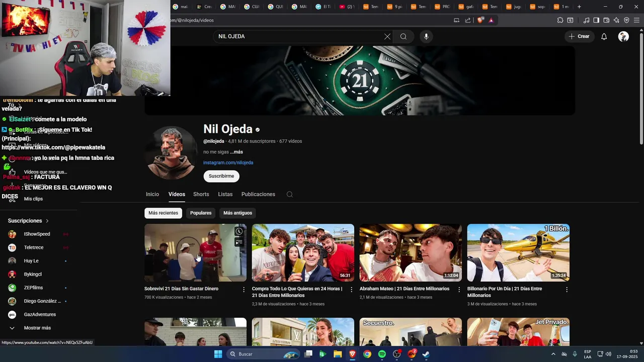Open Windows Start menu

point(218,354)
